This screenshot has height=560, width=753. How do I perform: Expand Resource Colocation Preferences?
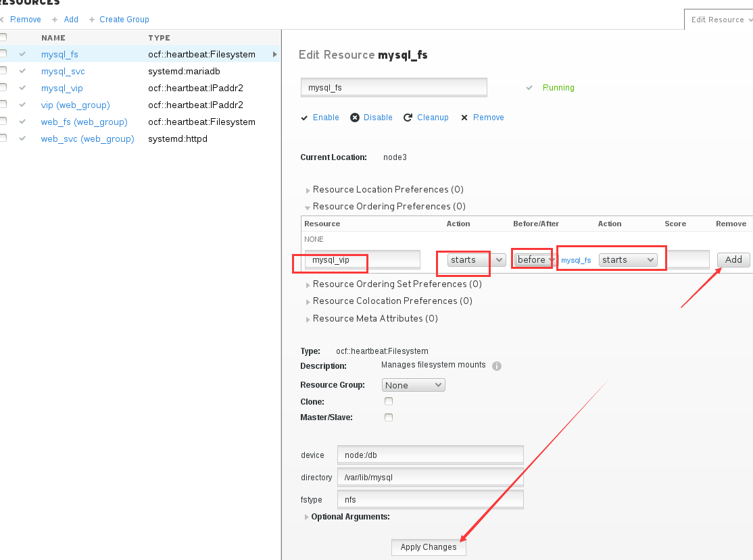(x=308, y=302)
